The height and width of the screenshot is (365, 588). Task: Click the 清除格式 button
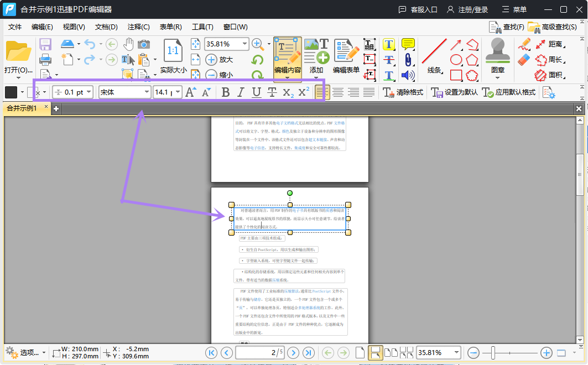(404, 92)
